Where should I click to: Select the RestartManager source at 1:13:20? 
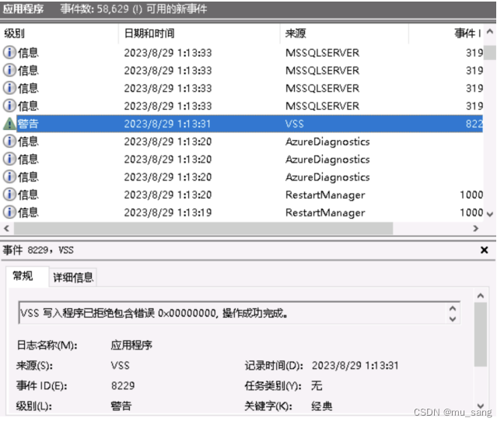pos(325,195)
